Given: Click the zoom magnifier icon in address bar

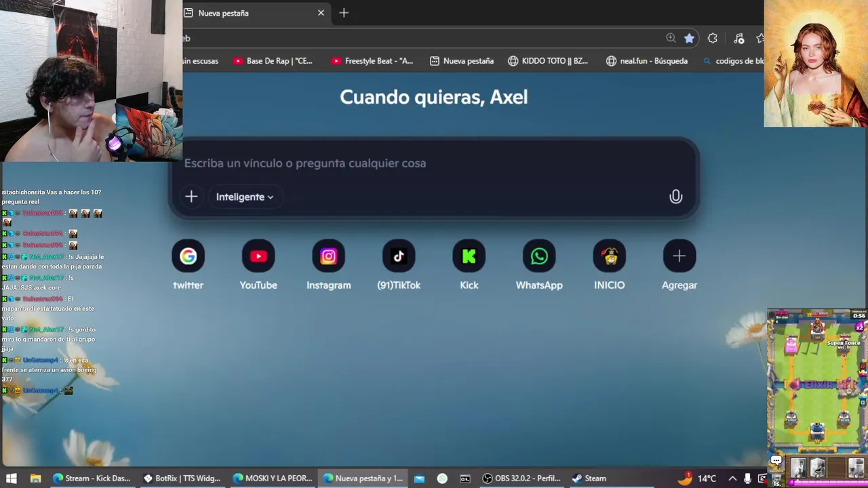Looking at the screenshot, I should 671,38.
